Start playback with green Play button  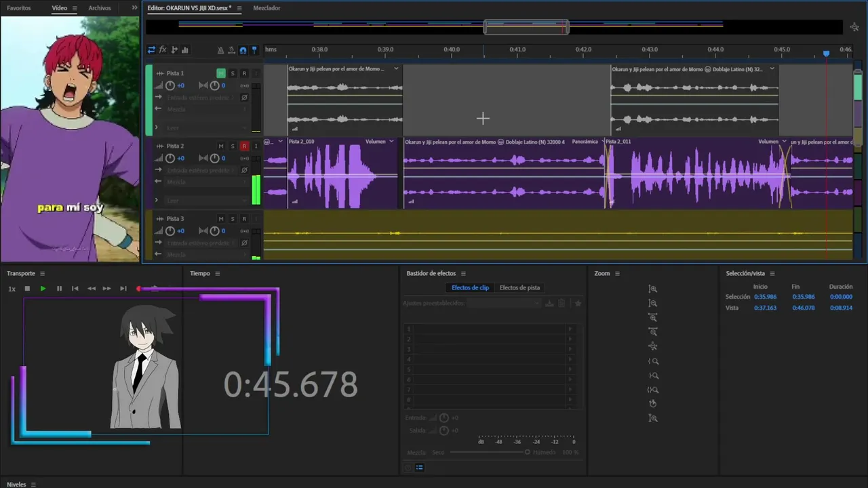tap(43, 289)
